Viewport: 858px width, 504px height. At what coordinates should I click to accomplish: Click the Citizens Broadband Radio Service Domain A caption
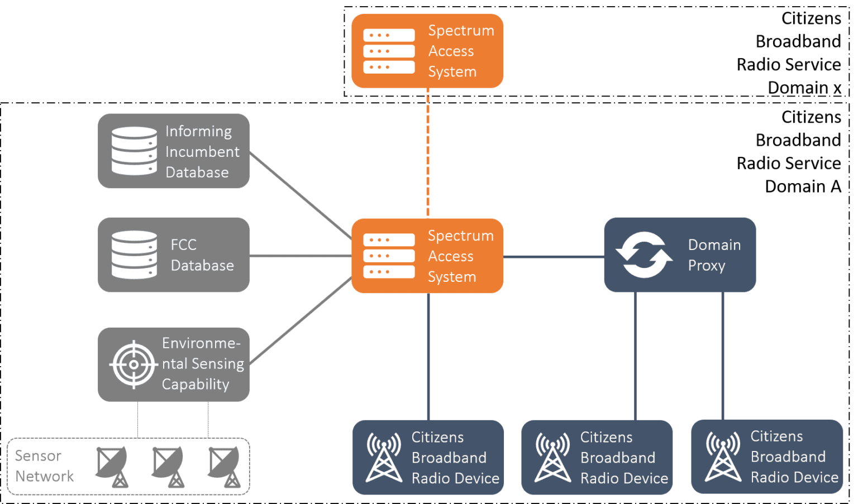789,152
